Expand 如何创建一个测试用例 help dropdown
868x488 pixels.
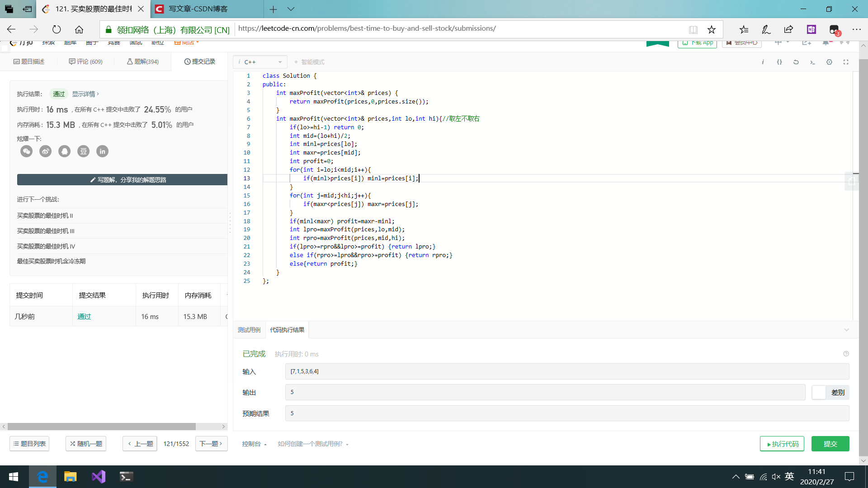click(313, 444)
